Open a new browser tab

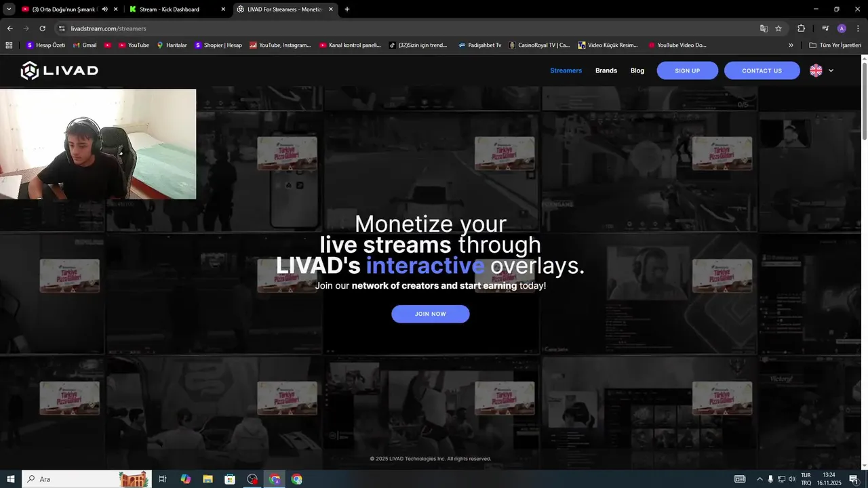pyautogui.click(x=347, y=9)
